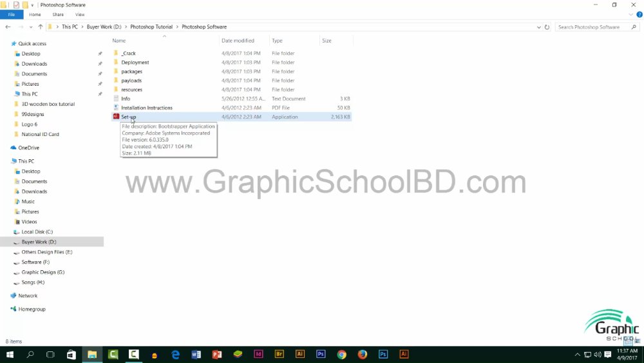Screen dimensions: 644x363
Task: Open volume control in system tray
Action: click(598, 355)
